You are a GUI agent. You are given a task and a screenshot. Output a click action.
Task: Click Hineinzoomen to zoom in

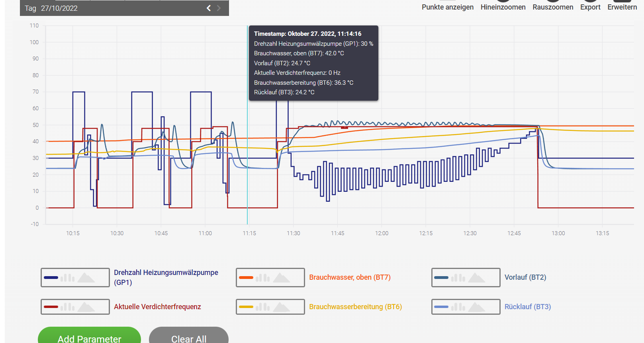pos(503,7)
